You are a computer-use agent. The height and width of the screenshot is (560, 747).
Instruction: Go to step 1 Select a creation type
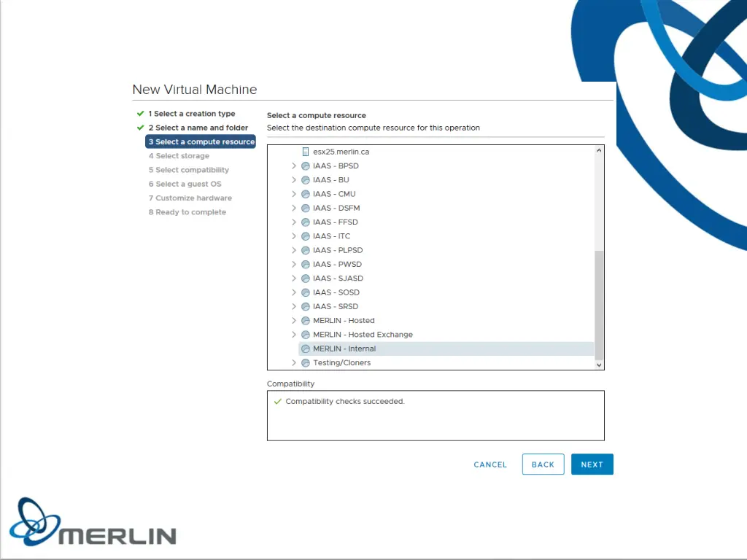coord(192,114)
